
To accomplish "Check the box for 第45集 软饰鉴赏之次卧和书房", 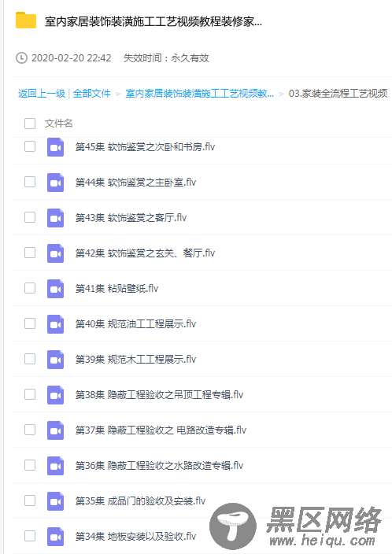I will point(30,146).
